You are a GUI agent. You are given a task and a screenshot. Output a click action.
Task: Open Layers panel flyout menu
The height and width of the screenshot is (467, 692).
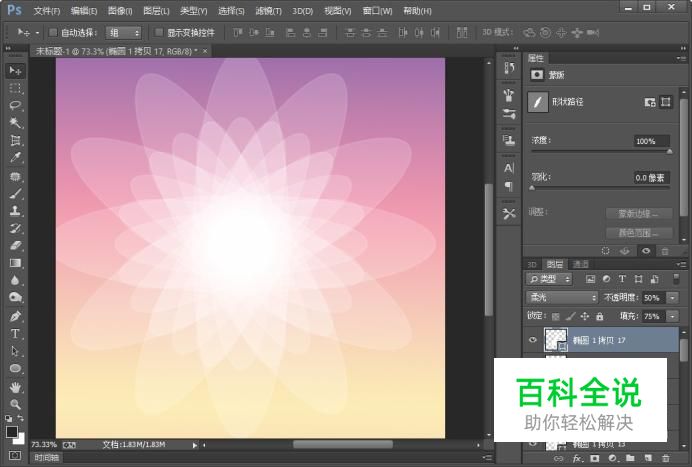pyautogui.click(x=681, y=264)
